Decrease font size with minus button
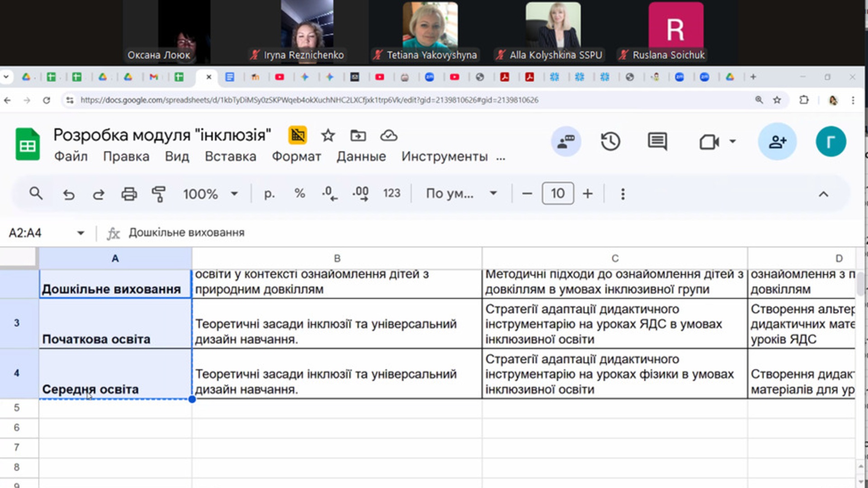The width and height of the screenshot is (868, 488). [527, 194]
